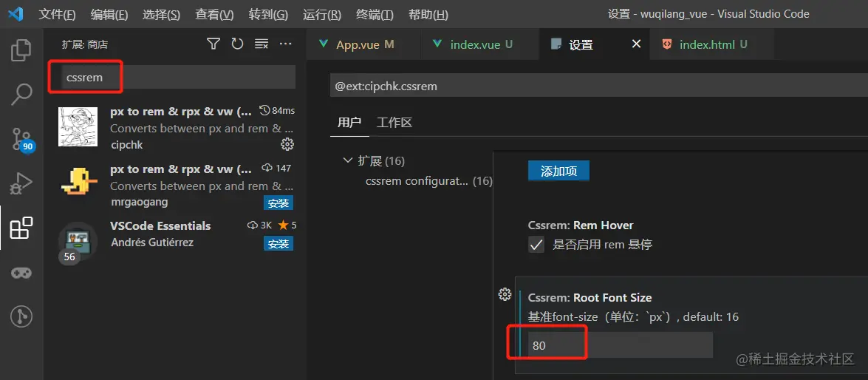Screen dimensions: 868x380
Task: Open the Git graph icon in activity bar
Action: point(21,316)
